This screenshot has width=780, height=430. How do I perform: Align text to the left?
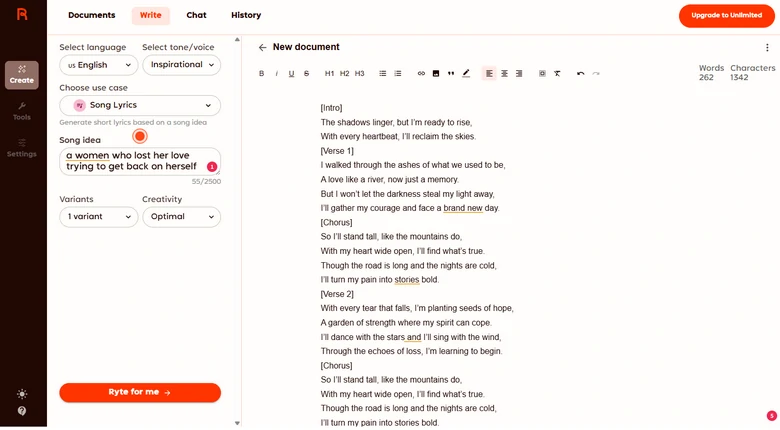[489, 74]
